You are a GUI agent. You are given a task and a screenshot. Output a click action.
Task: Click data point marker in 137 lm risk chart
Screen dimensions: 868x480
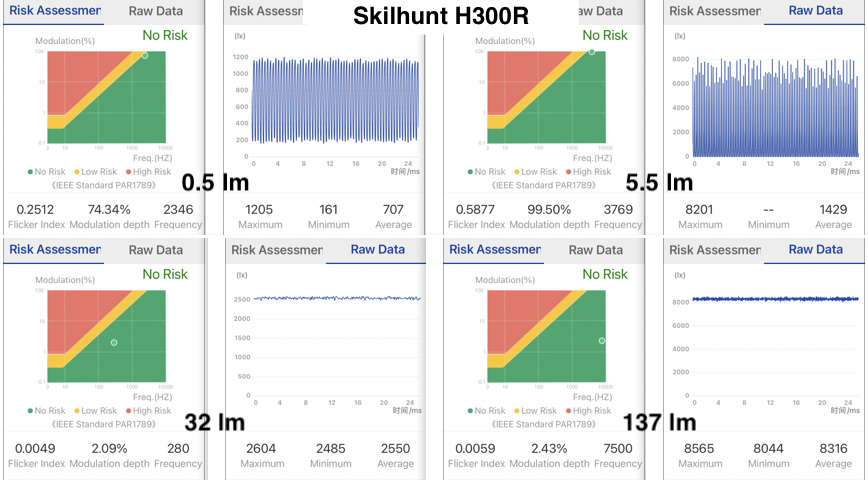601,341
